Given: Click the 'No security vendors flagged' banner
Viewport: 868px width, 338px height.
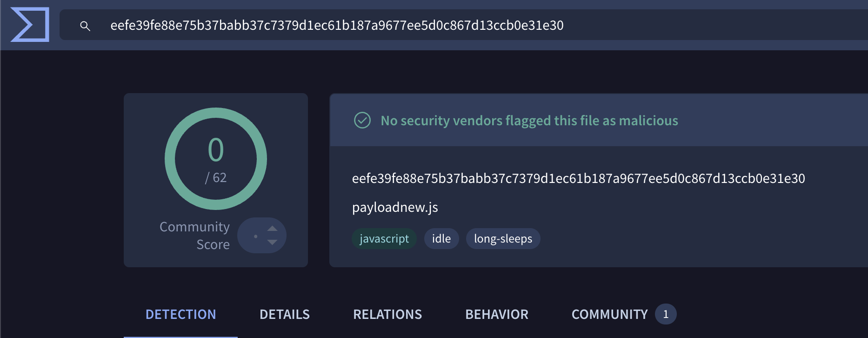Looking at the screenshot, I should coord(529,121).
